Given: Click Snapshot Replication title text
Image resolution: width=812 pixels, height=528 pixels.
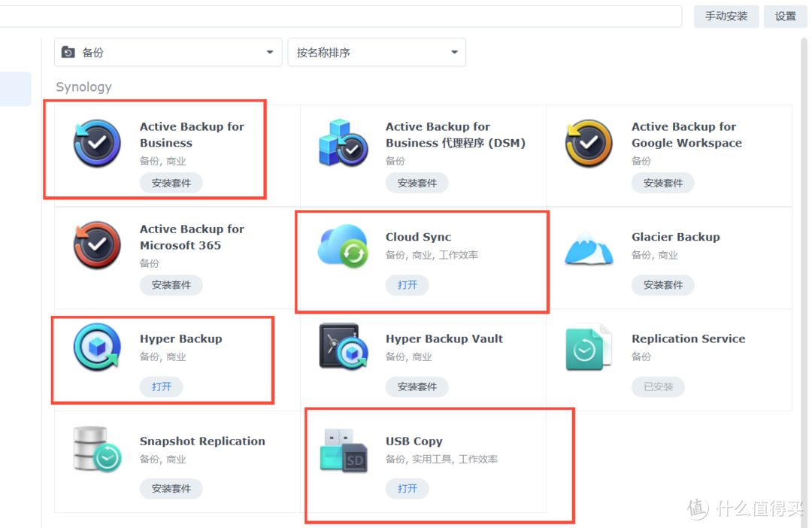Looking at the screenshot, I should [x=202, y=441].
